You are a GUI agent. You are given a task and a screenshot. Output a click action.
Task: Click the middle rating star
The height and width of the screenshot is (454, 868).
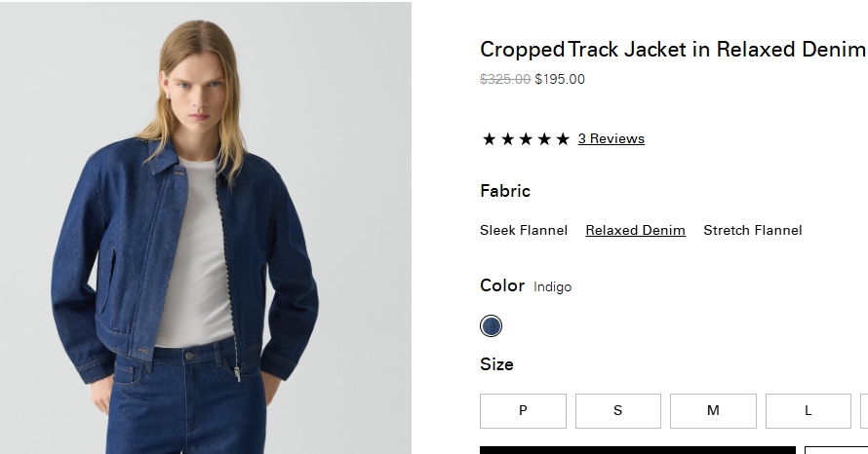coord(526,139)
